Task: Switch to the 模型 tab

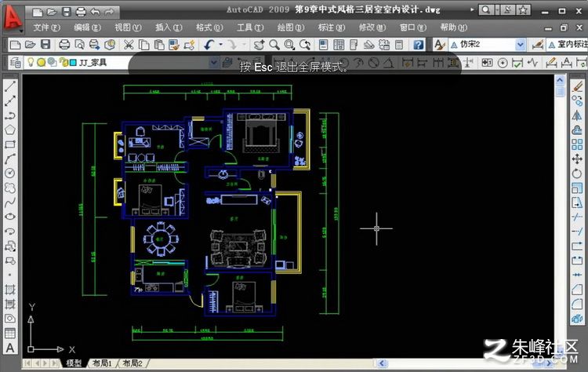Action: pyautogui.click(x=74, y=363)
